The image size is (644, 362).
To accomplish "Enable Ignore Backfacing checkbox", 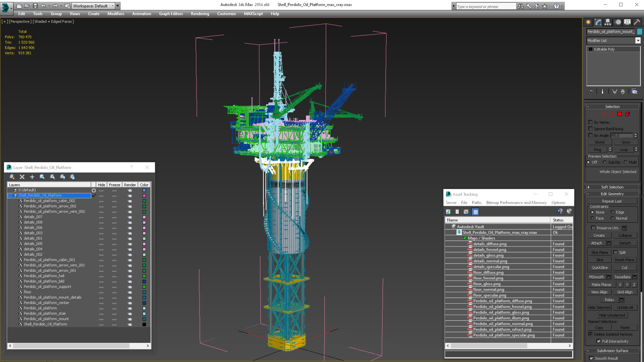I will coord(591,129).
